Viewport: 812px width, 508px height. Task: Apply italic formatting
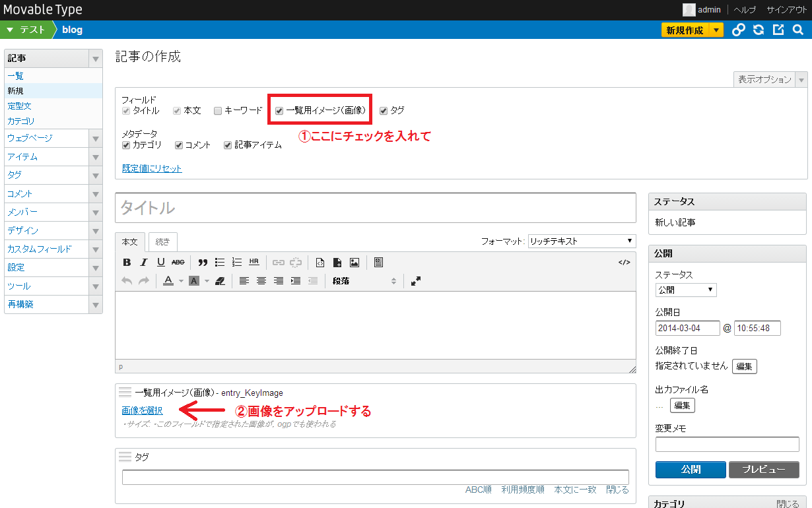pos(143,262)
